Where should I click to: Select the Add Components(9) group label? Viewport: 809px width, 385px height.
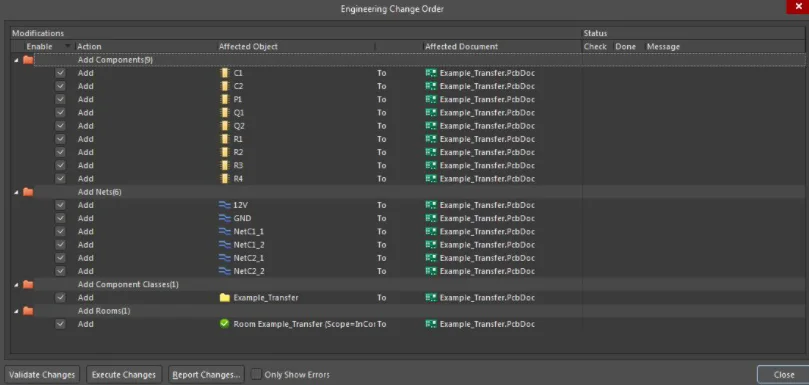pos(115,60)
